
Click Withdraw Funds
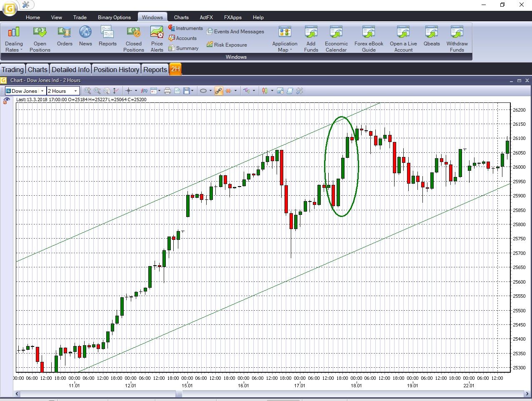[457, 39]
